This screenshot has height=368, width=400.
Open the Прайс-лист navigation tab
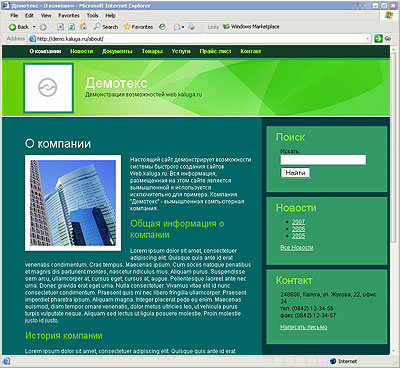point(215,51)
